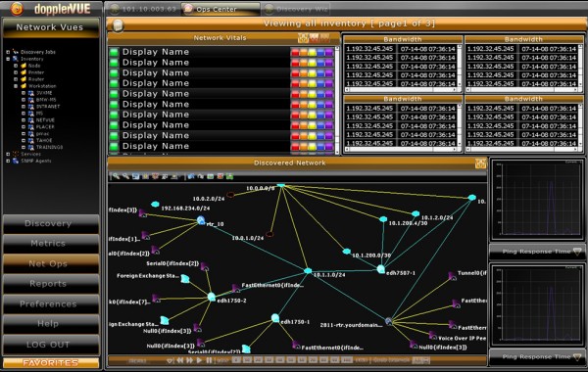The height and width of the screenshot is (372, 588).
Task: Select the NETVUE workstation
Action: 45,119
